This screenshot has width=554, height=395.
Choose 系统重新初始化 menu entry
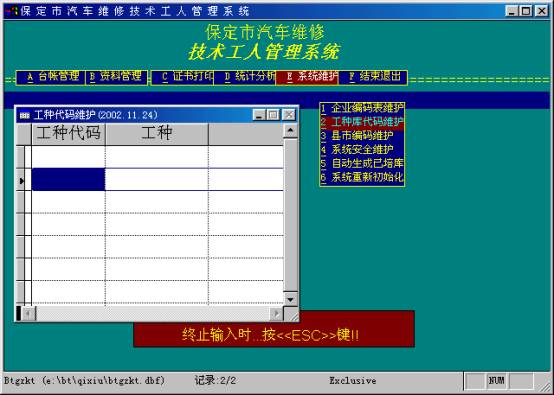click(362, 177)
